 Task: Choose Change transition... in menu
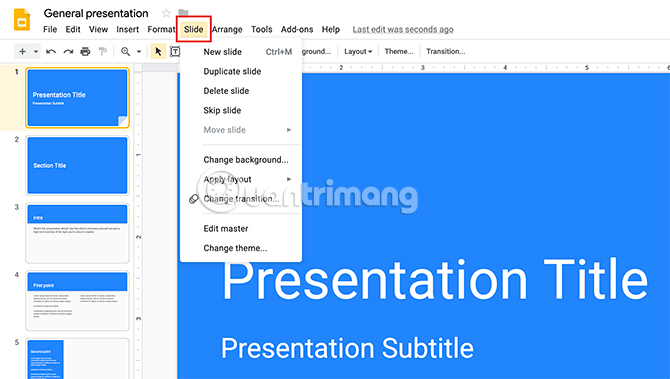tap(241, 199)
